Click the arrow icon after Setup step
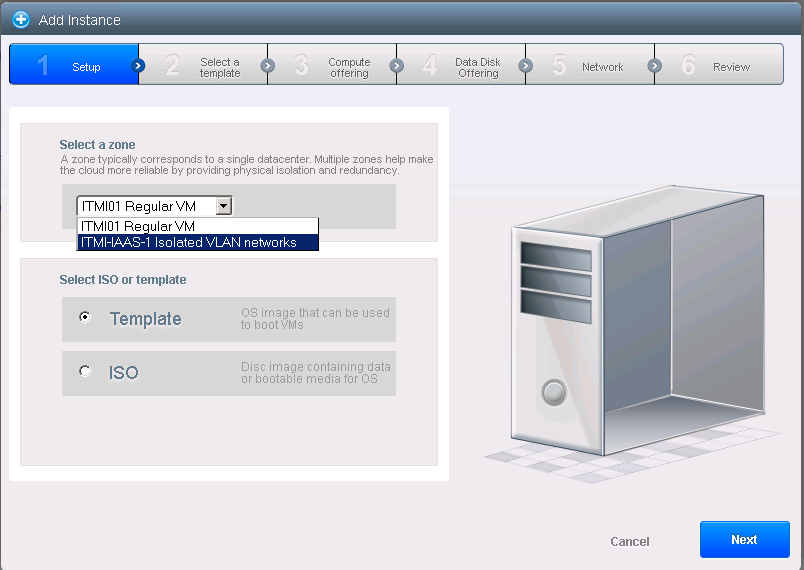The width and height of the screenshot is (804, 570). 138,66
